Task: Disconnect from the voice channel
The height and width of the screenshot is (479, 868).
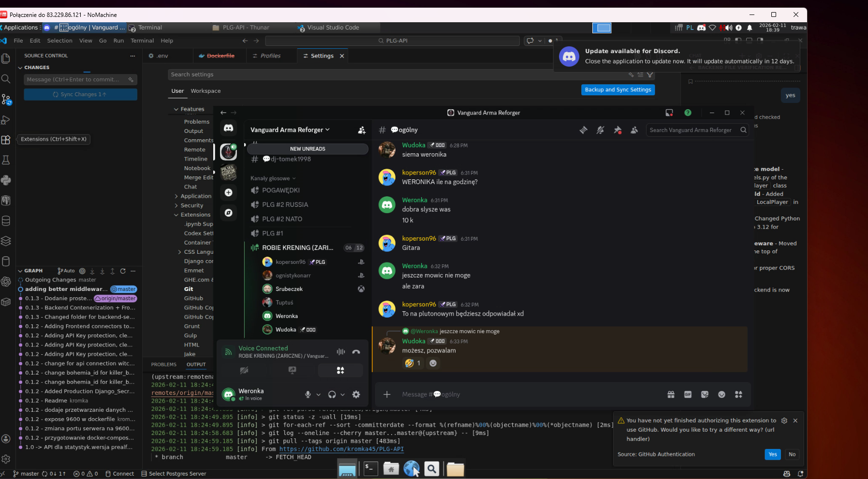Action: coord(356,352)
